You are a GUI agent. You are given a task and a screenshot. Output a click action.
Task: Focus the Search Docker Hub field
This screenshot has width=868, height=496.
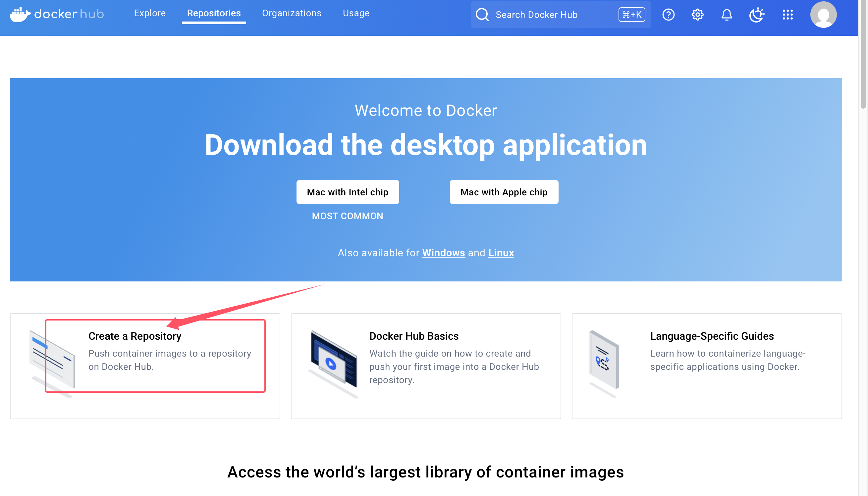(x=552, y=15)
